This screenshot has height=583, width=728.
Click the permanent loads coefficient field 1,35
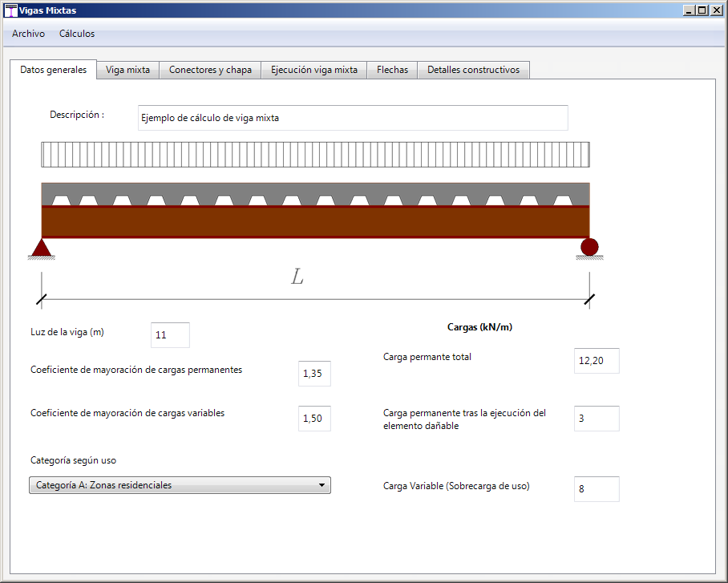pos(315,374)
